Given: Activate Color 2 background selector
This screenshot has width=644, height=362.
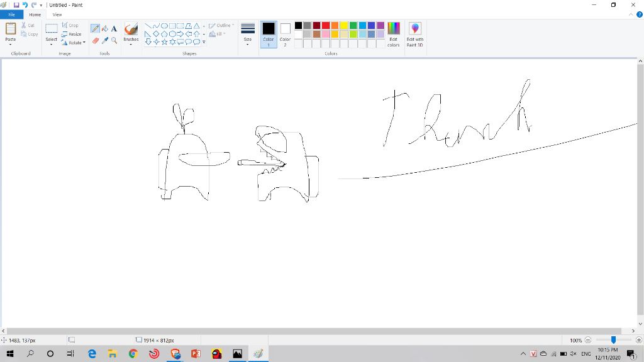Looking at the screenshot, I should pos(285,34).
